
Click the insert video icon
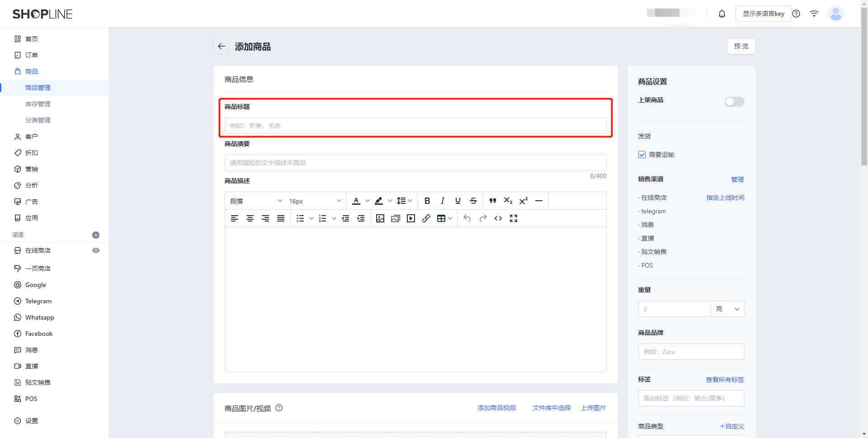(410, 218)
